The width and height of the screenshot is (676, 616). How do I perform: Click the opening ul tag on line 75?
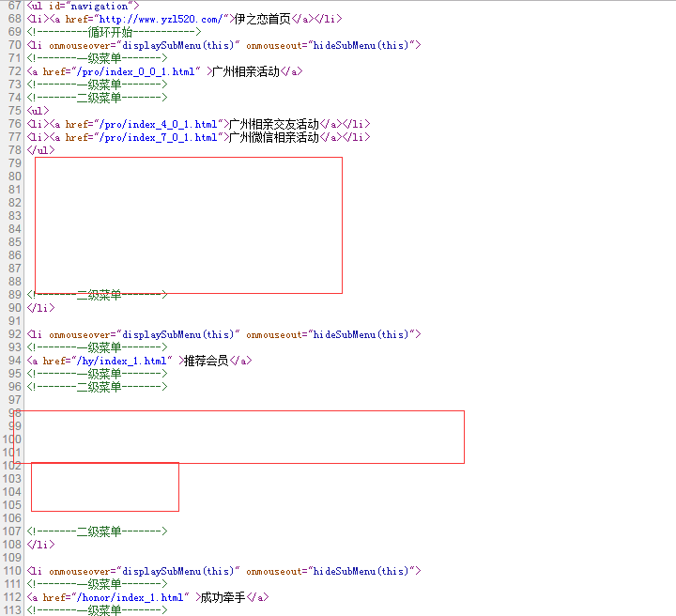(38, 111)
